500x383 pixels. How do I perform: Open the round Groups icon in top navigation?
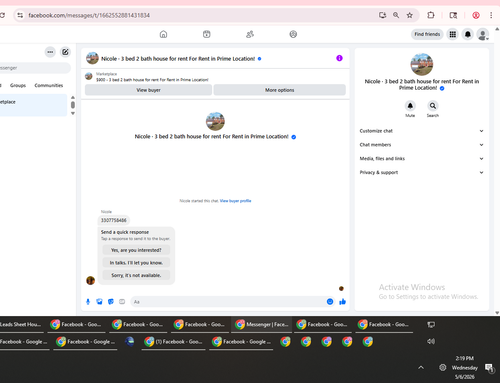pos(293,34)
